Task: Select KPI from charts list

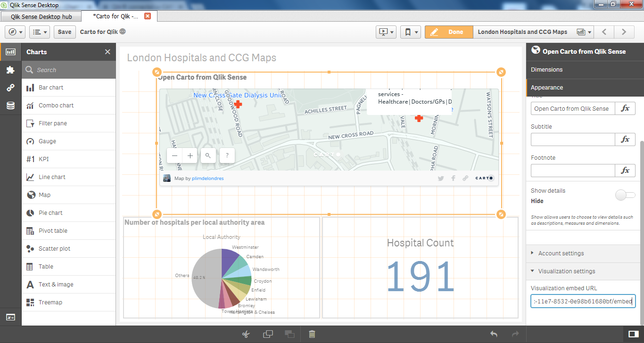Action: [x=69, y=159]
